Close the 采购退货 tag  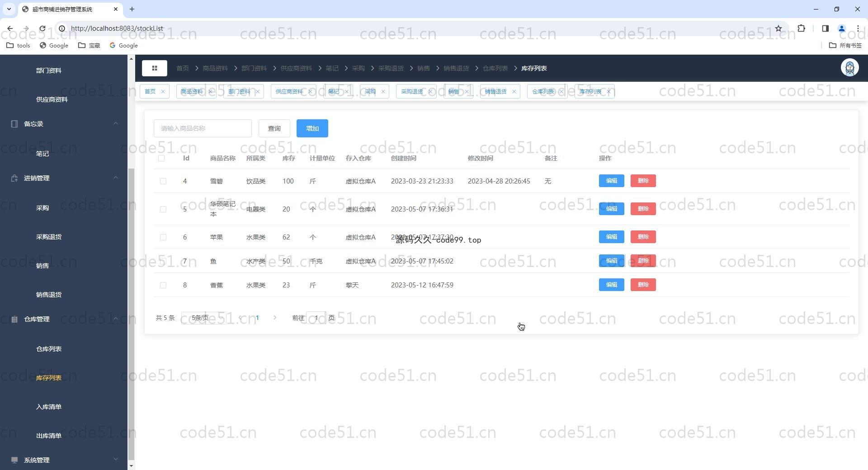click(430, 91)
